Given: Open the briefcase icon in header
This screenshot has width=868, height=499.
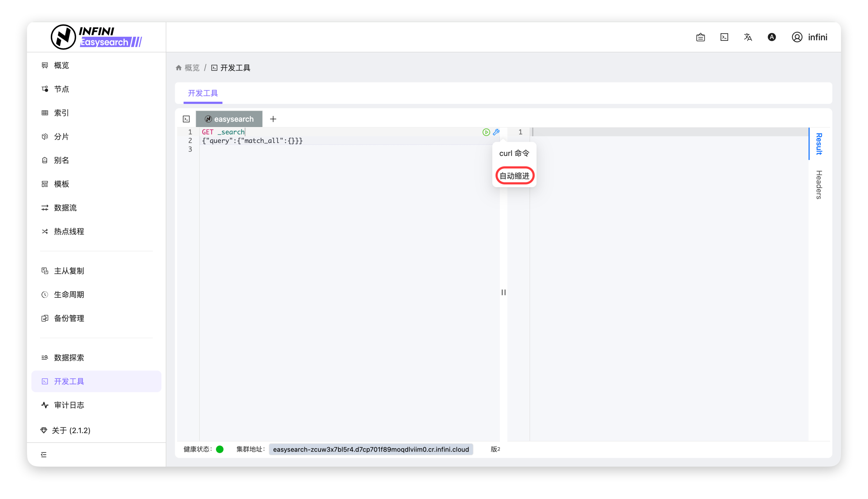Looking at the screenshot, I should pos(700,37).
